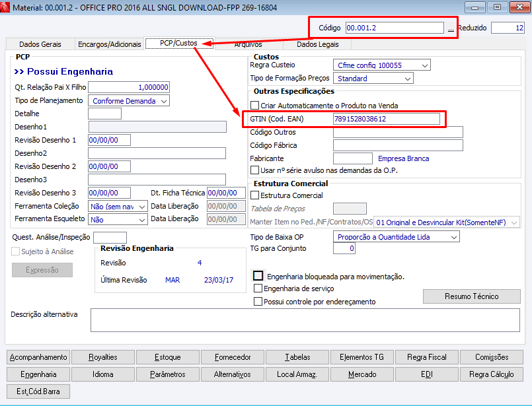532x406 pixels.
Task: Click the Revisão Desenho 2 date field
Action: point(109,166)
